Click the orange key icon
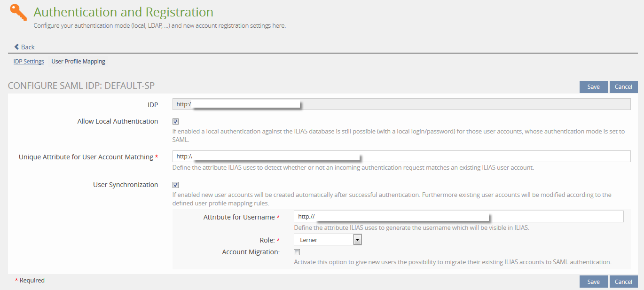The width and height of the screenshot is (644, 290). pyautogui.click(x=18, y=12)
